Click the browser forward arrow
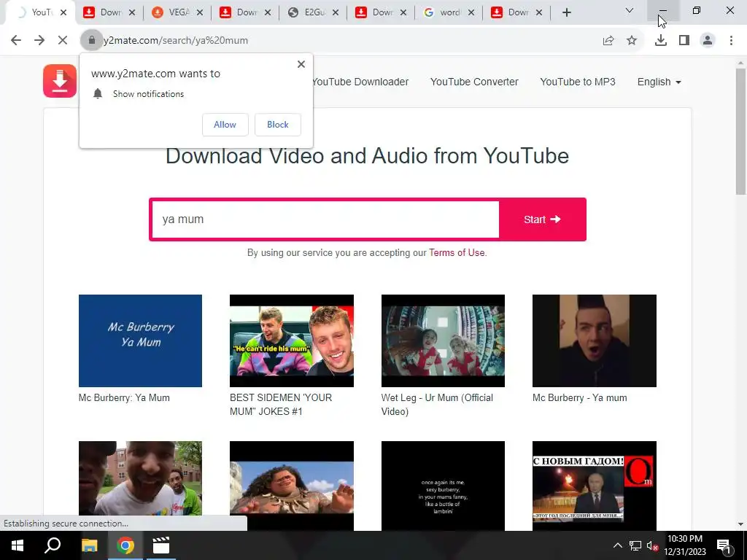 click(39, 41)
